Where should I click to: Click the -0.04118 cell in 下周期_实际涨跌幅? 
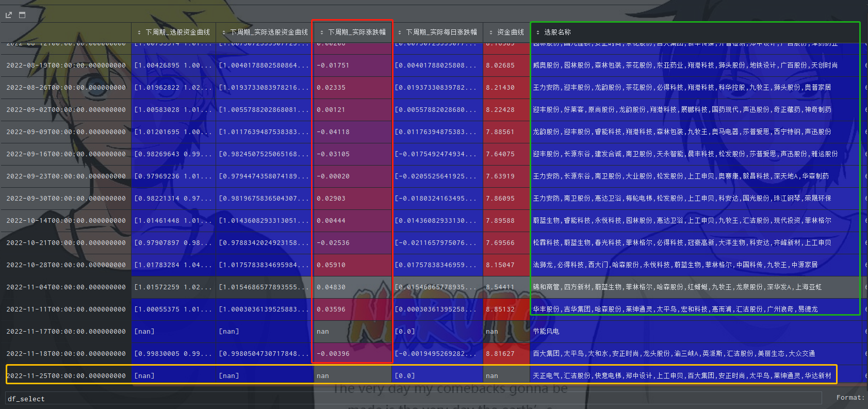(333, 132)
